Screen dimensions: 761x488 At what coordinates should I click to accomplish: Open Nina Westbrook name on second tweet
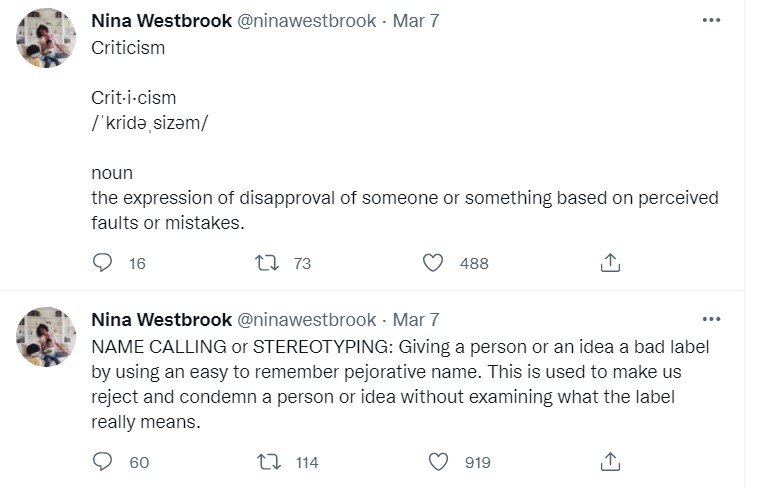tap(160, 320)
